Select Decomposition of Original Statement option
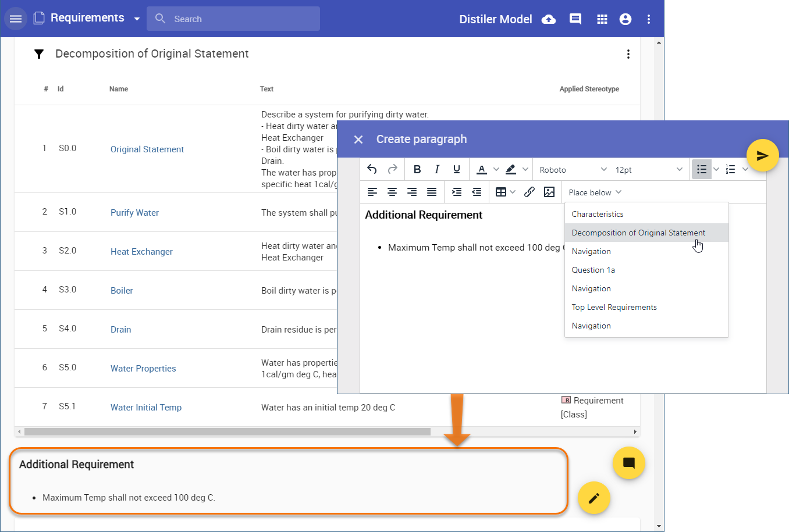The height and width of the screenshot is (532, 789). point(638,233)
